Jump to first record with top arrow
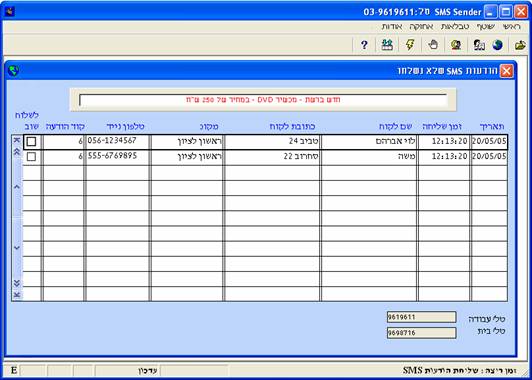This screenshot has height=380, width=532. point(17,141)
